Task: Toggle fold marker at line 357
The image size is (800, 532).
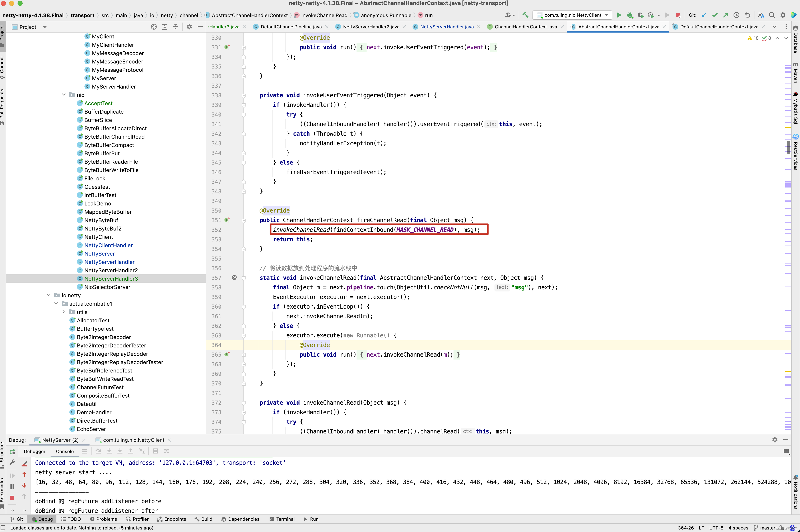Action: [243, 278]
